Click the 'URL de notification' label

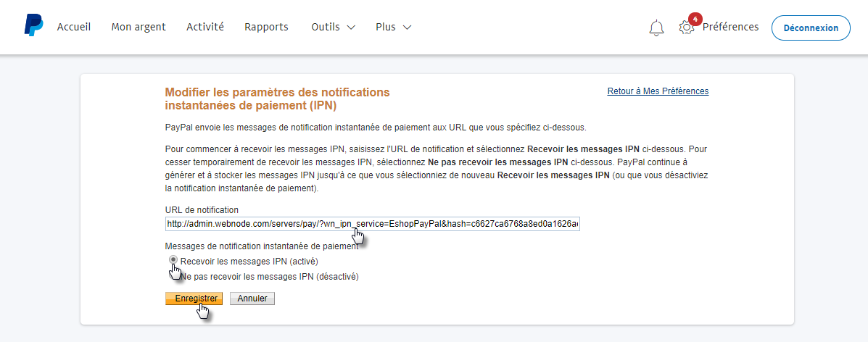click(202, 209)
